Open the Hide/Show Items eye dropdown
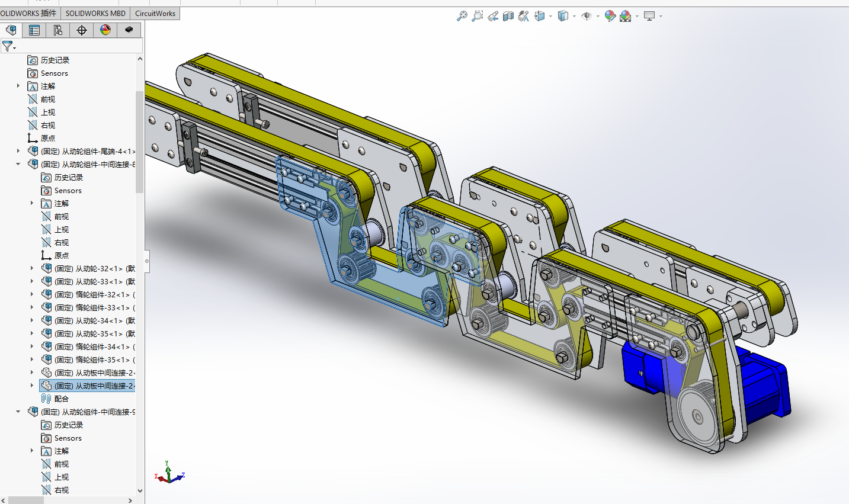Screen dimensions: 849x504 pos(598,17)
